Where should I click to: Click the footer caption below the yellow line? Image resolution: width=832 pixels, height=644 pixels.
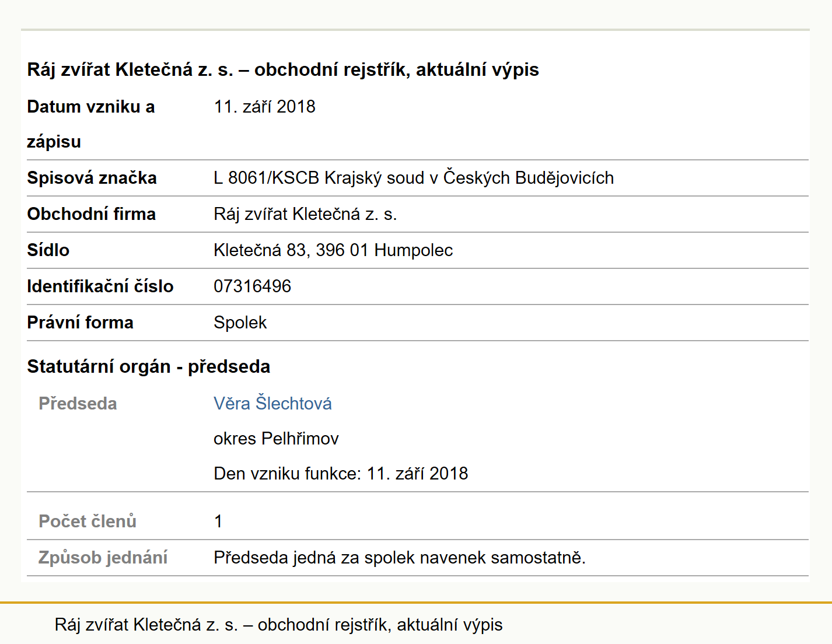pos(278,625)
